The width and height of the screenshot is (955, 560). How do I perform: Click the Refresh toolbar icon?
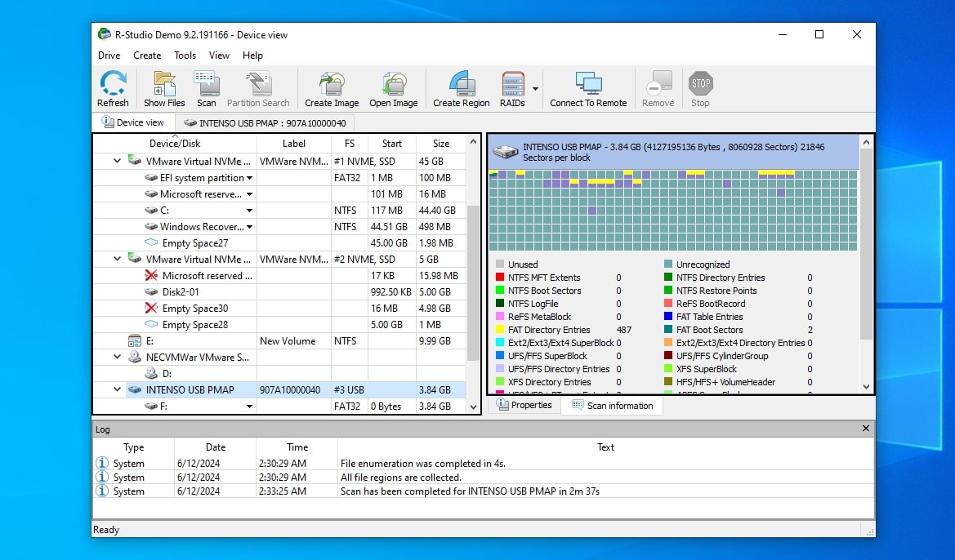point(114,83)
